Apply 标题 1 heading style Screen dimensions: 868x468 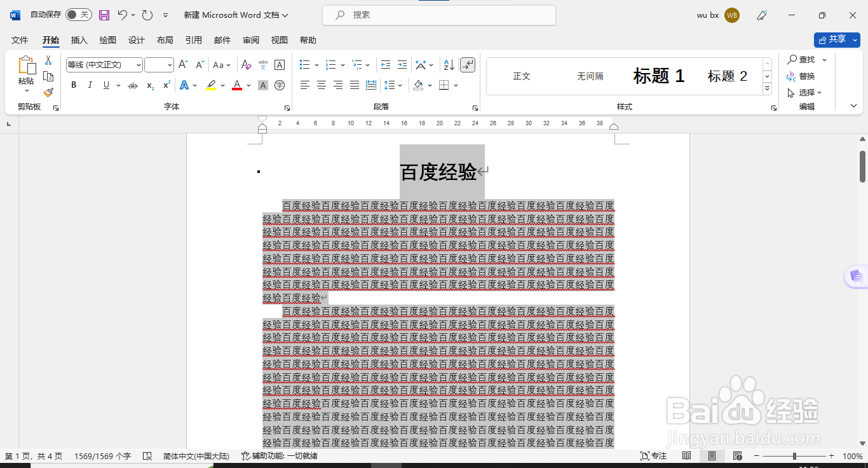click(x=659, y=76)
